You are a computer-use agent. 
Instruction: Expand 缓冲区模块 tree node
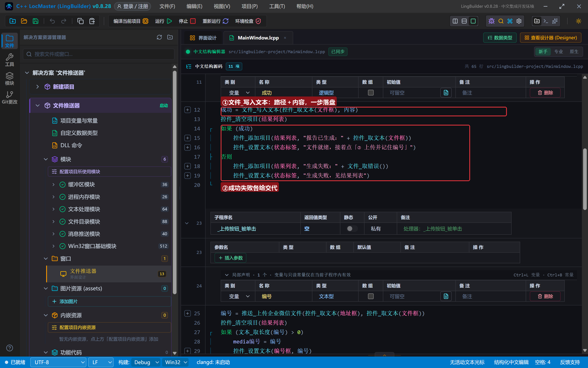point(54,184)
